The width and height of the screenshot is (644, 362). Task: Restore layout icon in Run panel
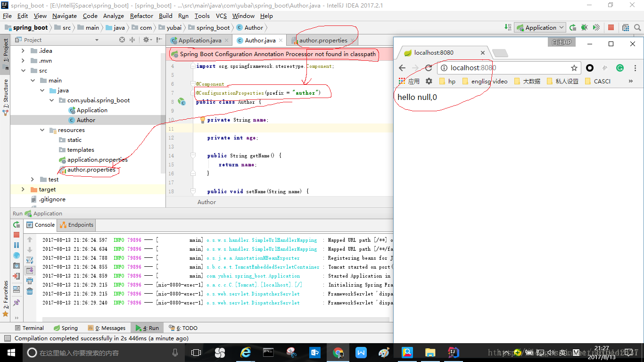tap(17, 289)
